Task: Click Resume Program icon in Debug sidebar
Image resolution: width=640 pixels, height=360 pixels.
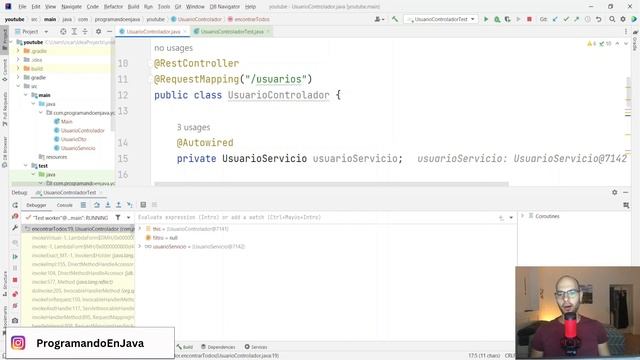Action: pyautogui.click(x=15, y=256)
